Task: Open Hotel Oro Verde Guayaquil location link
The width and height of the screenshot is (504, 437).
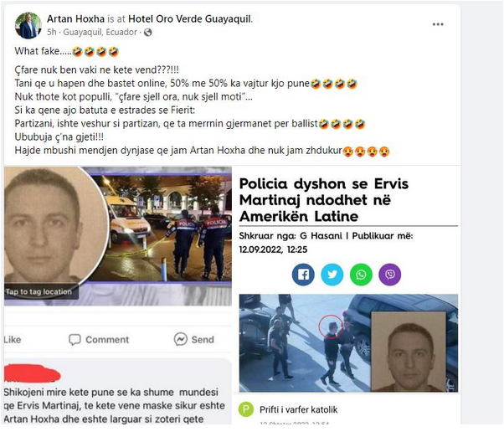Action: click(x=190, y=19)
